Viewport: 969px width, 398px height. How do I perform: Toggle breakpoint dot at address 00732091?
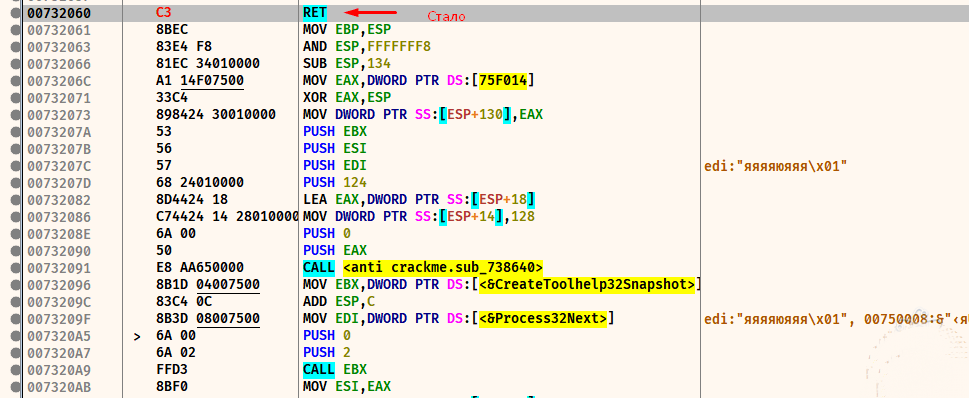pos(15,268)
